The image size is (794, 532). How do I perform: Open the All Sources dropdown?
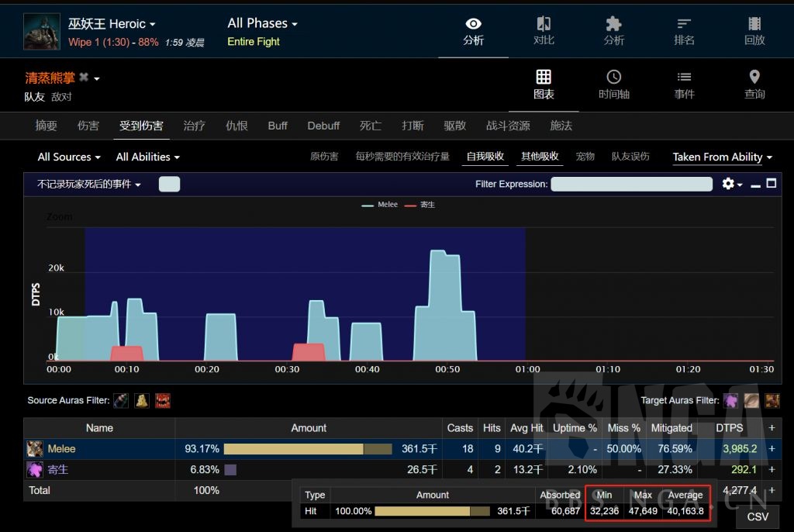69,157
